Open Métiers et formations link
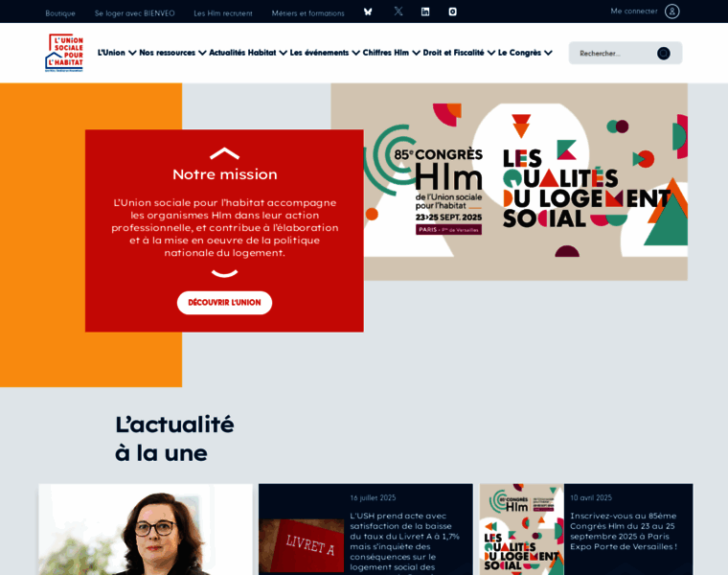The height and width of the screenshot is (575, 728). pyautogui.click(x=308, y=13)
